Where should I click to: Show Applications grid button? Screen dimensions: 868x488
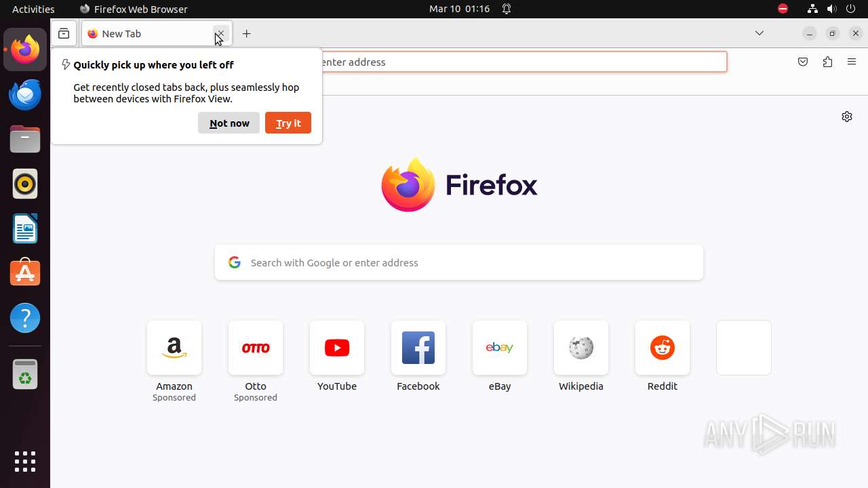pos(25,462)
